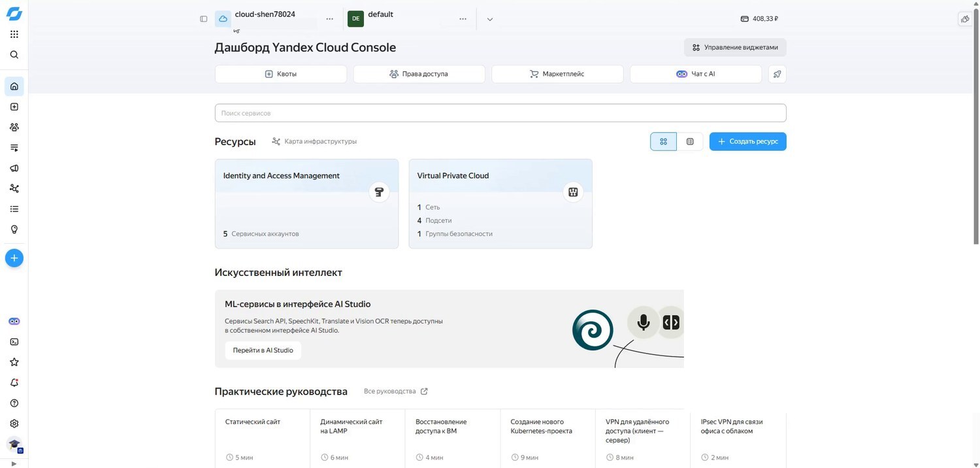Click the 1 Сеть entry
This screenshot has height=468, width=980.
429,207
